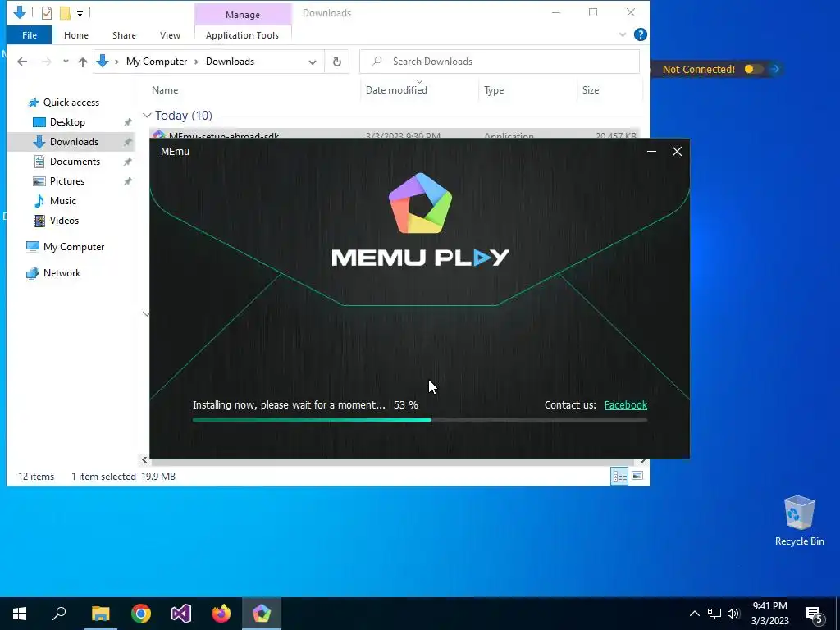Open the notification center icon
The height and width of the screenshot is (630, 840).
(815, 614)
